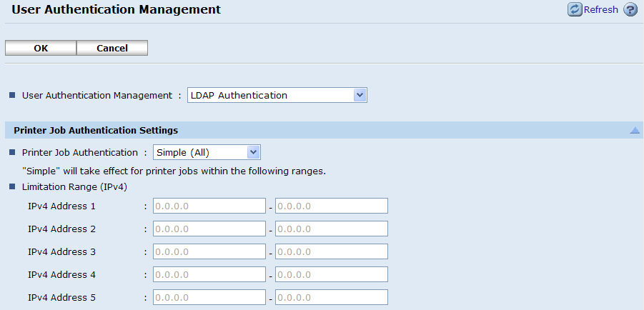
Task: Click the IPv4 Address 5 end field
Action: click(332, 297)
